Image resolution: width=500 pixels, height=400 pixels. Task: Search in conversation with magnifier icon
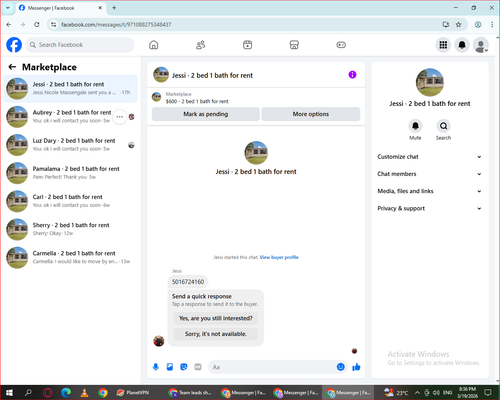443,126
